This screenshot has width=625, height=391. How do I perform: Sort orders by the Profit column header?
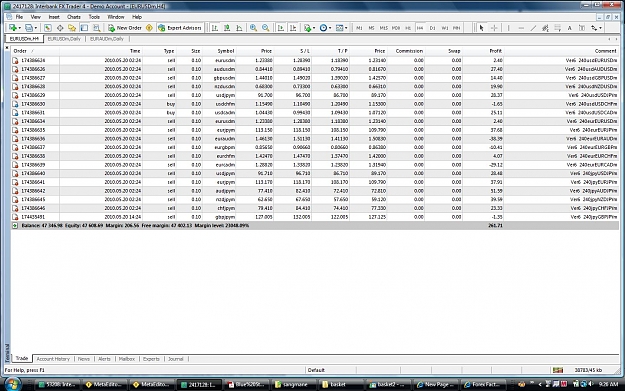pyautogui.click(x=495, y=51)
